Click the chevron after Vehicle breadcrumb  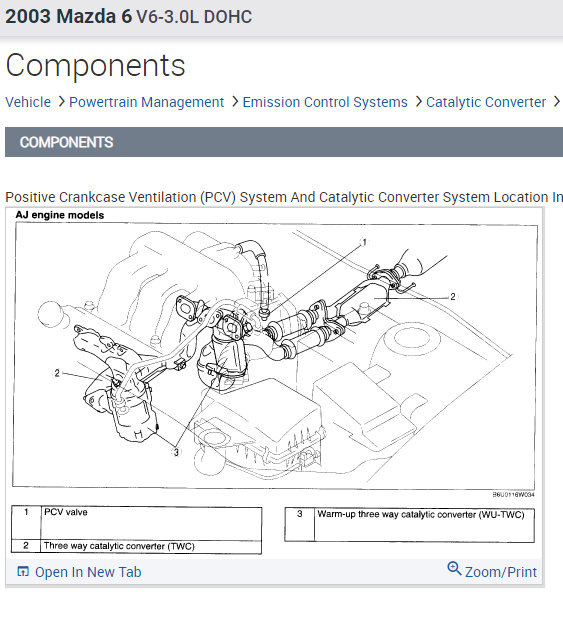[x=61, y=102]
